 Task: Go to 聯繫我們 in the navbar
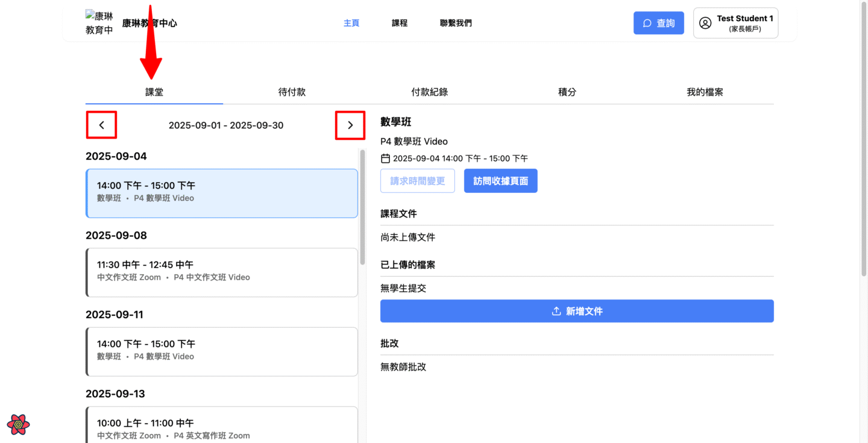[456, 23]
